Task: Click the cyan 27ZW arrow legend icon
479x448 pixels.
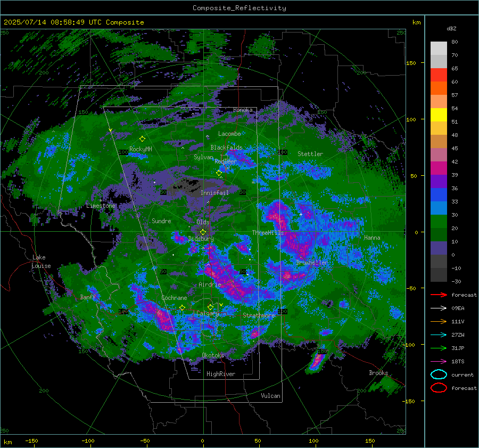Action: (x=439, y=335)
